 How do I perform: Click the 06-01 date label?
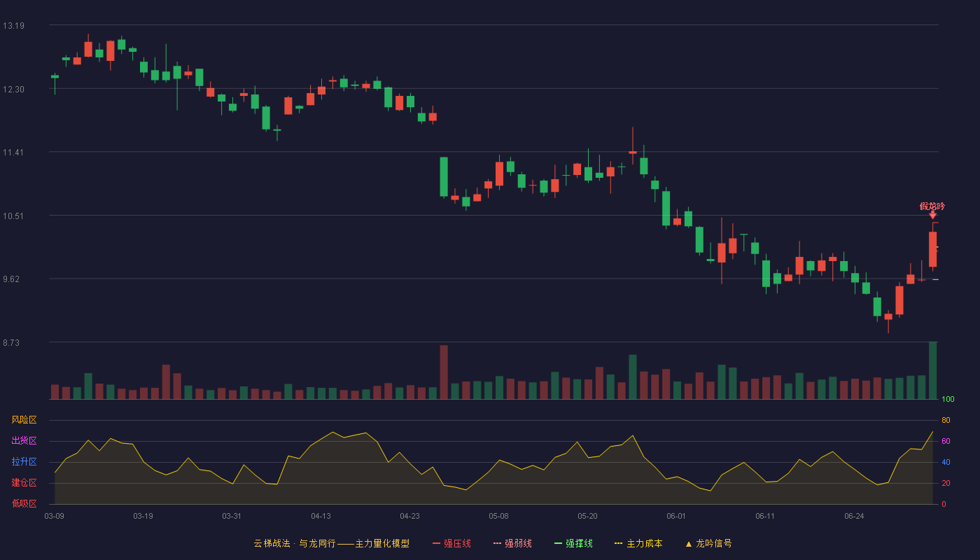pos(676,516)
